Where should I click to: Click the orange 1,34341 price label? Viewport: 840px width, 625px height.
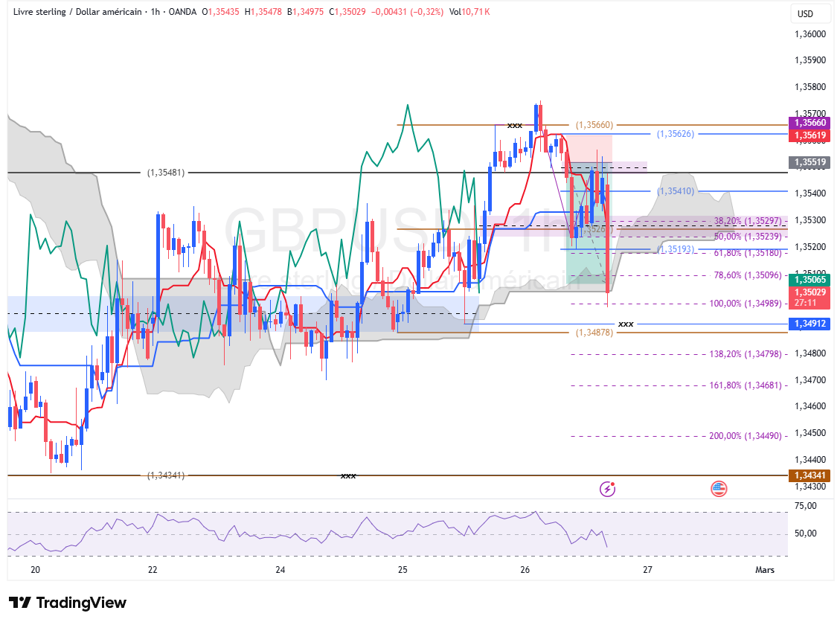click(809, 475)
